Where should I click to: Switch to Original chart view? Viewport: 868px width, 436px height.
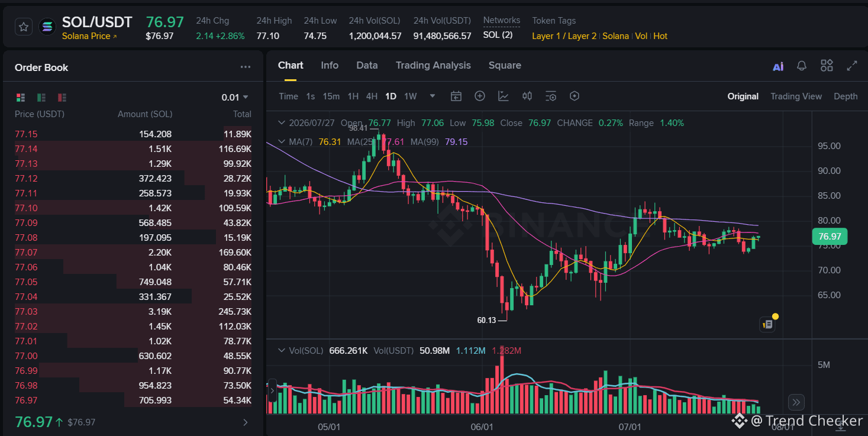point(743,96)
